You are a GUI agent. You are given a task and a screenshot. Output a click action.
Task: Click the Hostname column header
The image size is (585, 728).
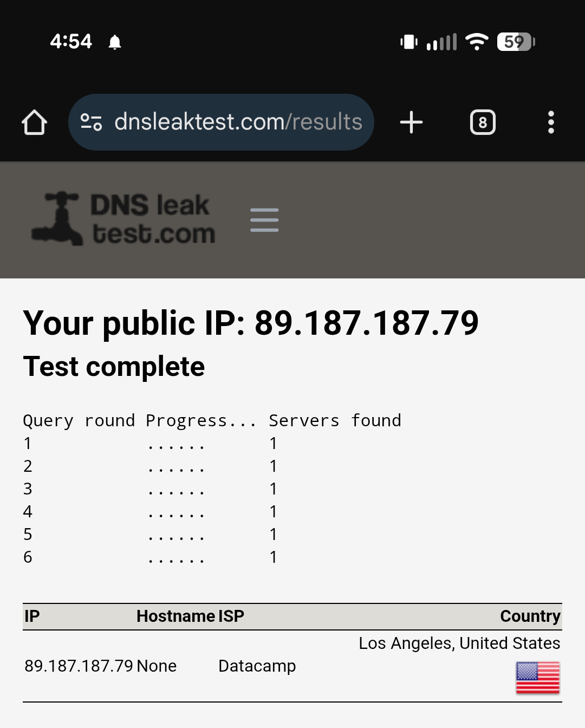point(176,616)
